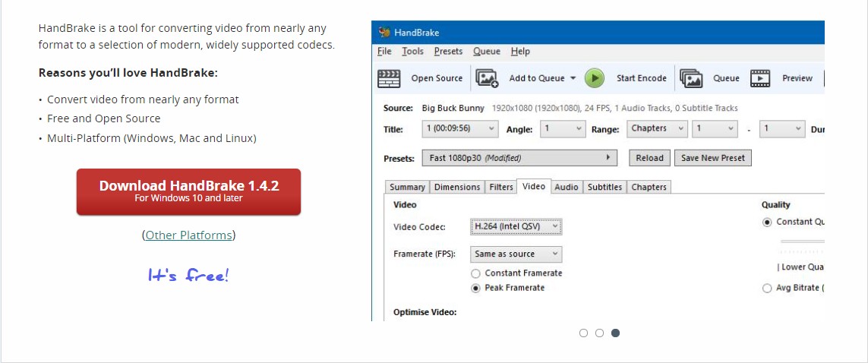The height and width of the screenshot is (363, 868).
Task: Click the Start Encode toolbar label
Action: (642, 78)
